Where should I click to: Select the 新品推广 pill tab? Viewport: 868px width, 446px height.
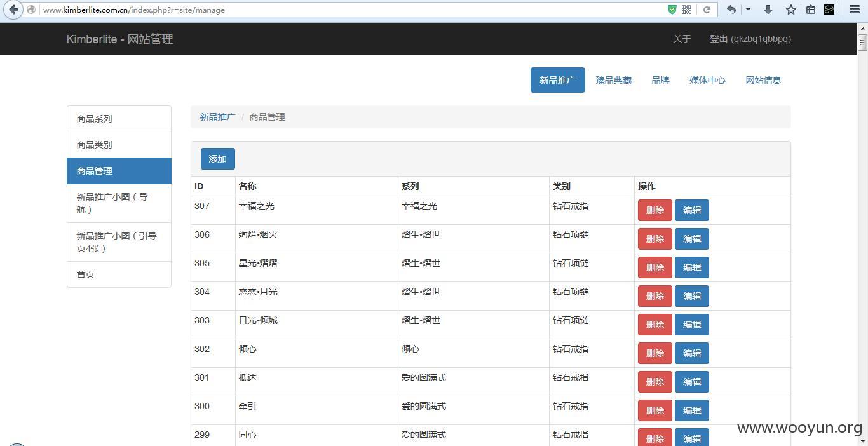pyautogui.click(x=558, y=80)
